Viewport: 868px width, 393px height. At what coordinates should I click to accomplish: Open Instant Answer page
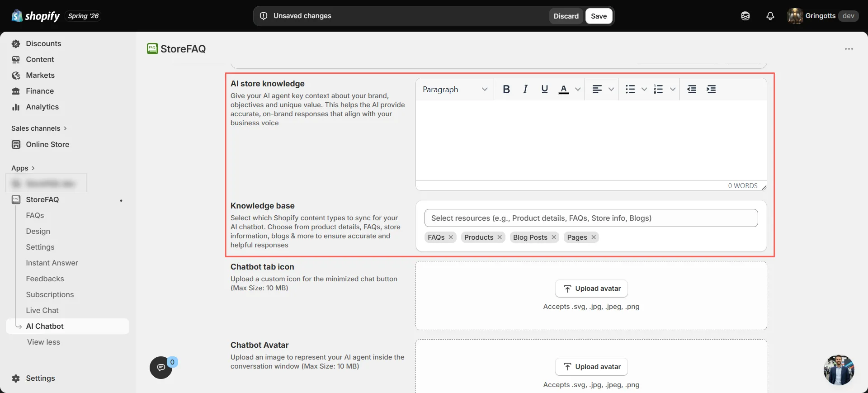(52, 263)
